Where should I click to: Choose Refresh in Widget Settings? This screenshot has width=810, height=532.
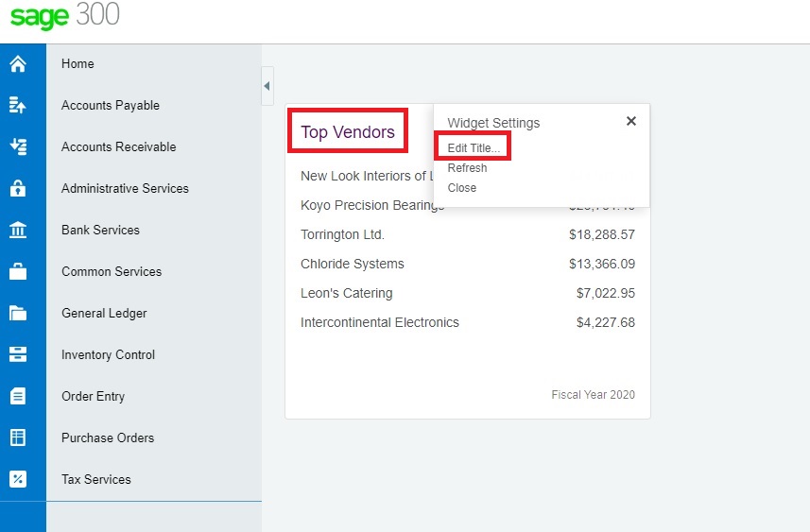coord(467,168)
